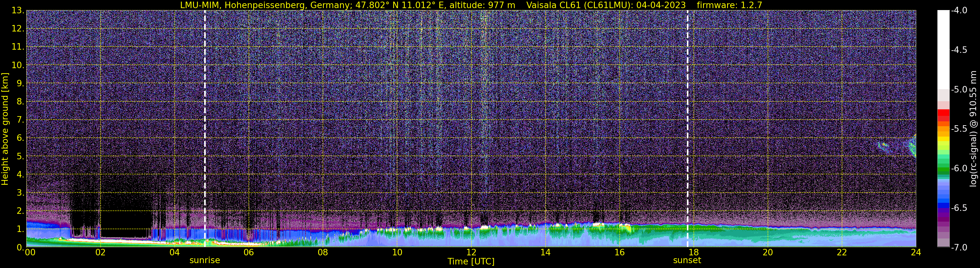Click the height axis tick label 12
Viewport: 980px width, 268px height.
(x=18, y=29)
